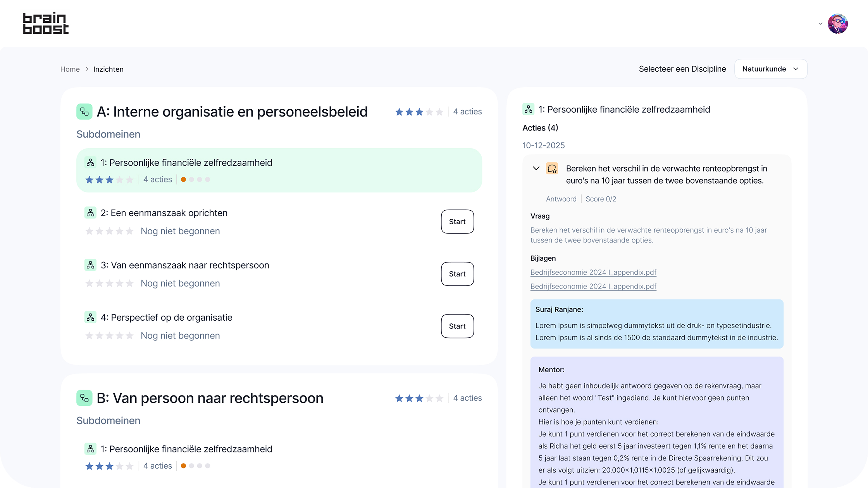Image resolution: width=868 pixels, height=488 pixels.
Task: Open the first Bedrijfseconomie appendix PDF link
Action: point(593,272)
